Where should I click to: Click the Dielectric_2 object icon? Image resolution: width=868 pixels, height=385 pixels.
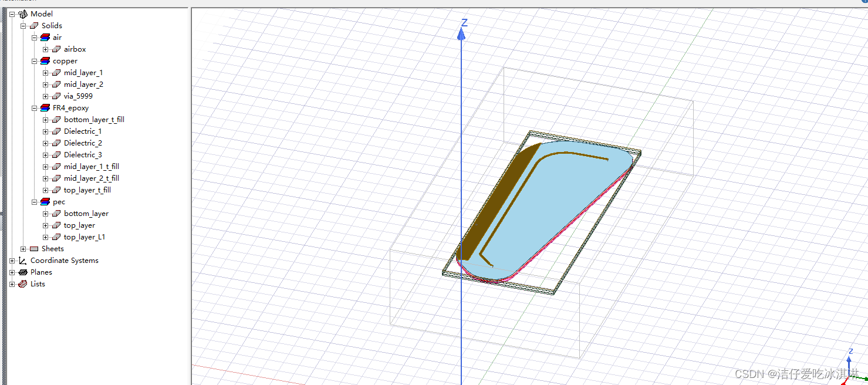click(56, 143)
